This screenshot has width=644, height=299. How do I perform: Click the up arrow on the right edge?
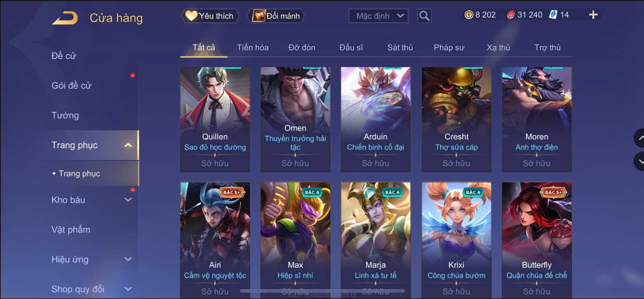639,138
